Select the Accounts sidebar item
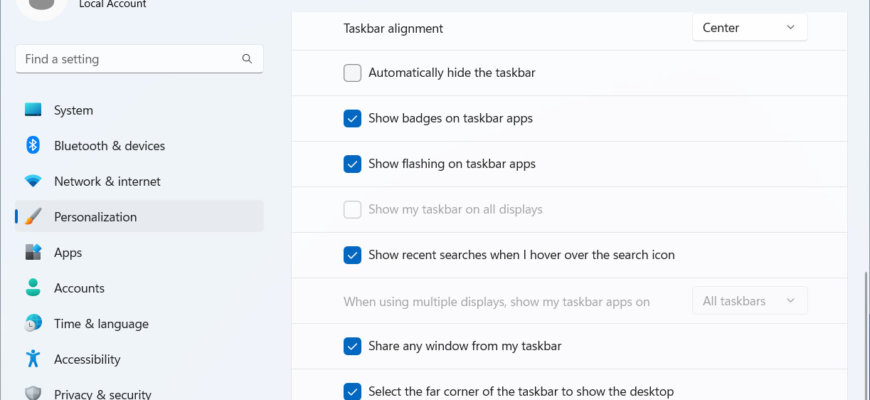Image resolution: width=870 pixels, height=400 pixels. [139, 288]
